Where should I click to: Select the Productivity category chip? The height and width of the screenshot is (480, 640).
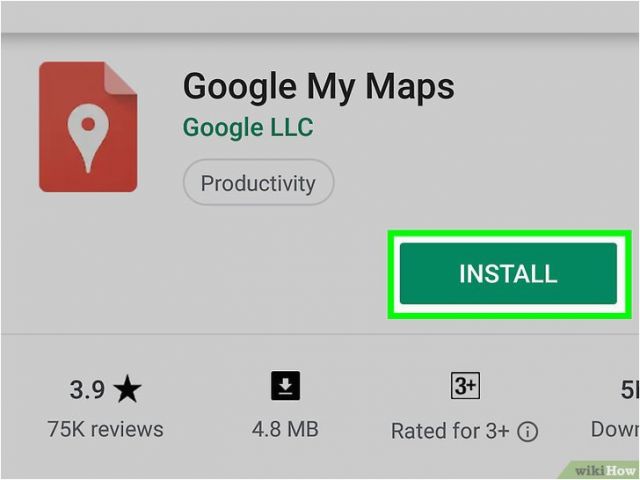(258, 182)
